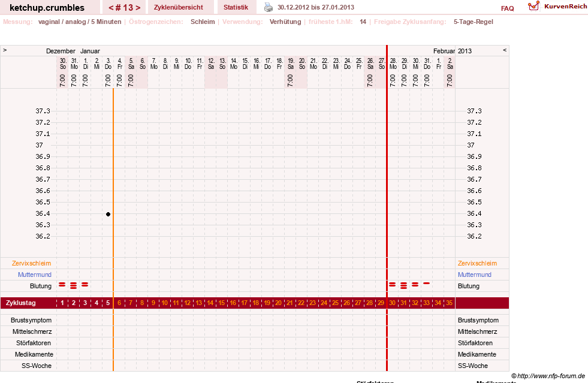The image size is (588, 383).
Task: Click bleeding marker on cycle day 1
Action: click(x=62, y=285)
